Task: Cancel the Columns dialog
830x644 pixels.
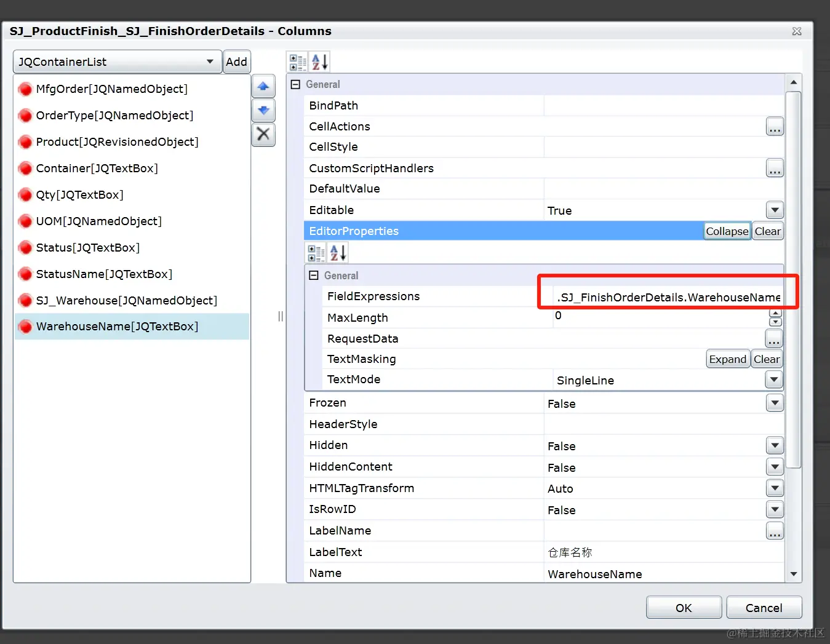Action: (764, 608)
